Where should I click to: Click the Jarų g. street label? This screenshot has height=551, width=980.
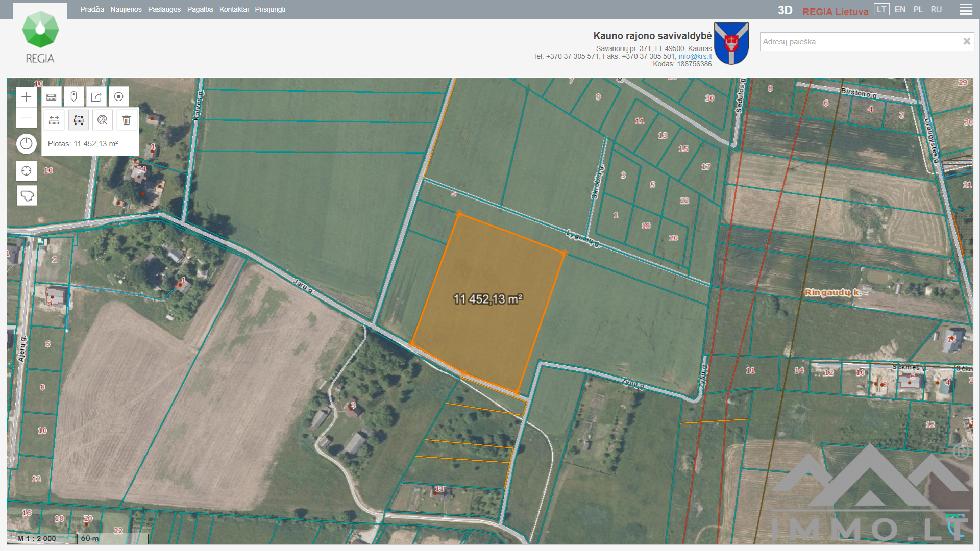point(303,286)
